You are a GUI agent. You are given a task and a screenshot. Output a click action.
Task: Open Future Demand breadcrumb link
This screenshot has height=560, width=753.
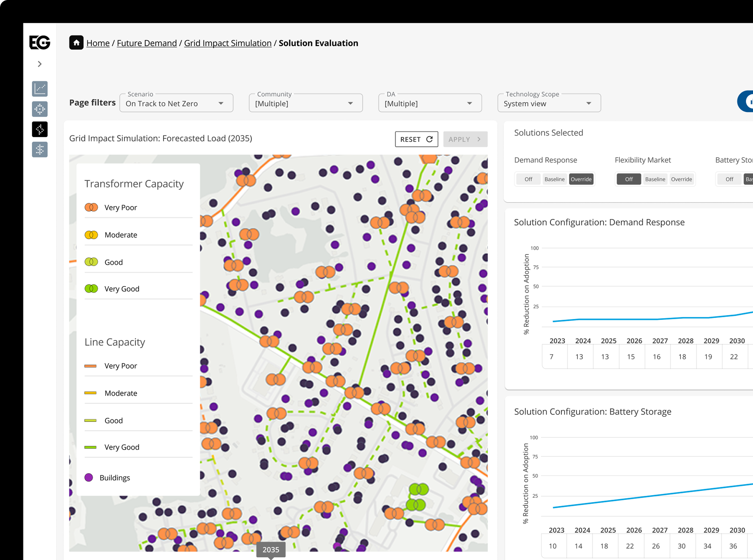[x=147, y=43]
